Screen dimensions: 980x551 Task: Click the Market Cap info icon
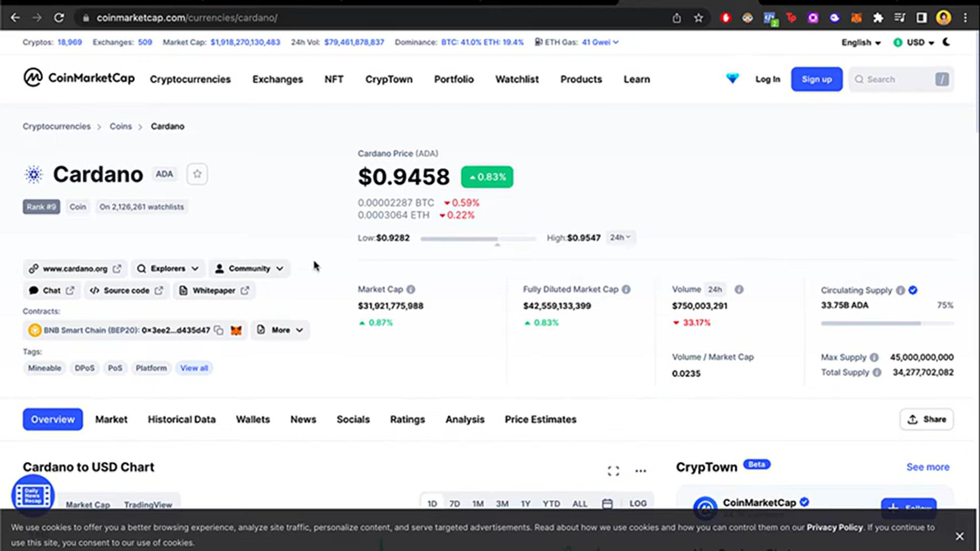coord(411,290)
